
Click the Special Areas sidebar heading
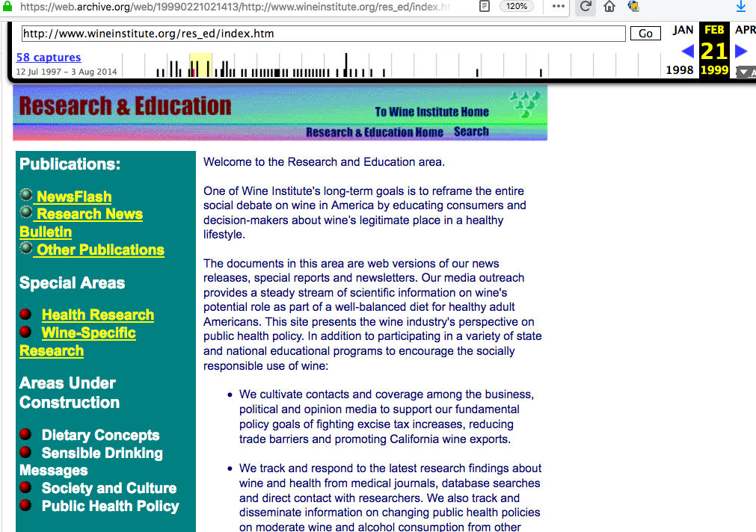coord(73,283)
